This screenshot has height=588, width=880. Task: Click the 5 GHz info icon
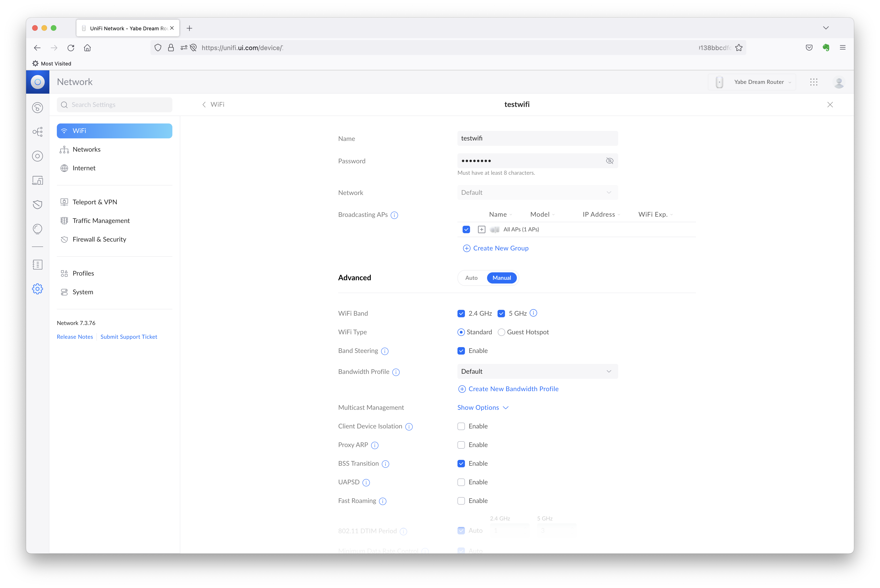534,313
